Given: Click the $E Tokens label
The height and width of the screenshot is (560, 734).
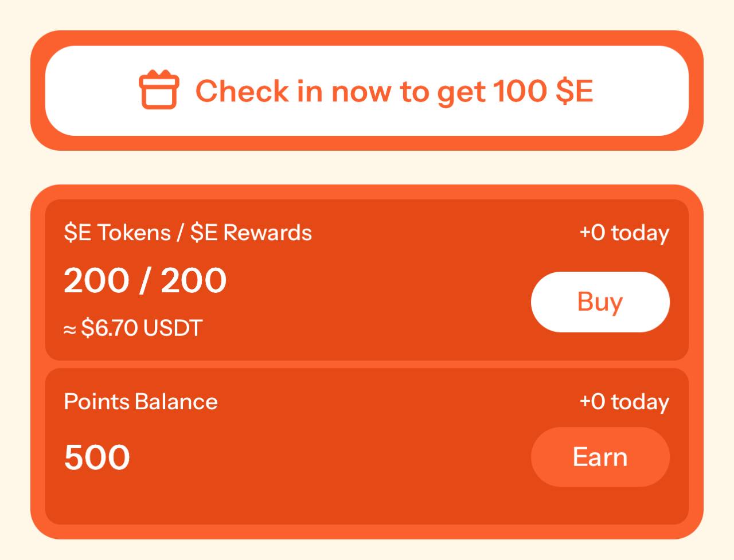Looking at the screenshot, I should (118, 233).
